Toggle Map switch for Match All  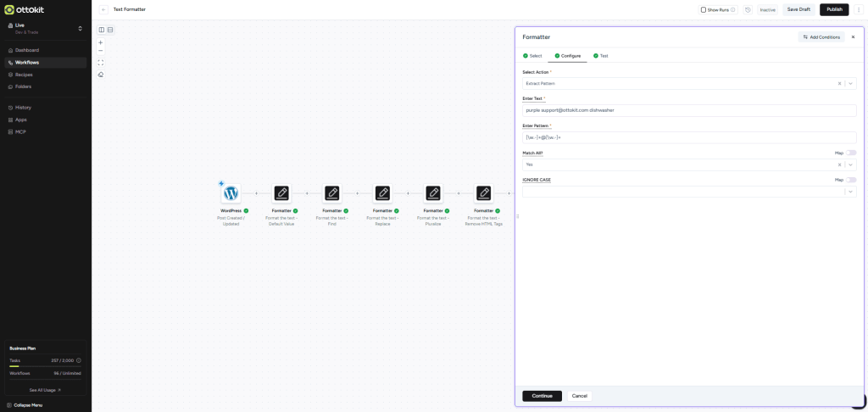click(851, 153)
